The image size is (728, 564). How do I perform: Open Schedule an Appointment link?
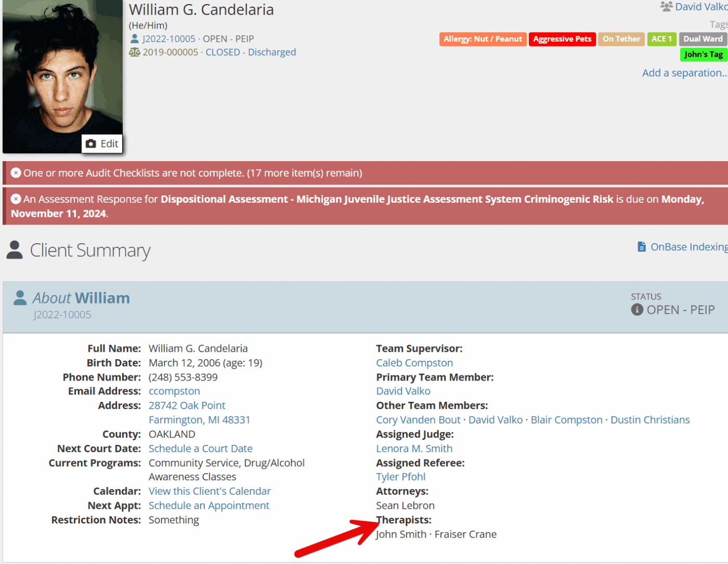click(209, 506)
